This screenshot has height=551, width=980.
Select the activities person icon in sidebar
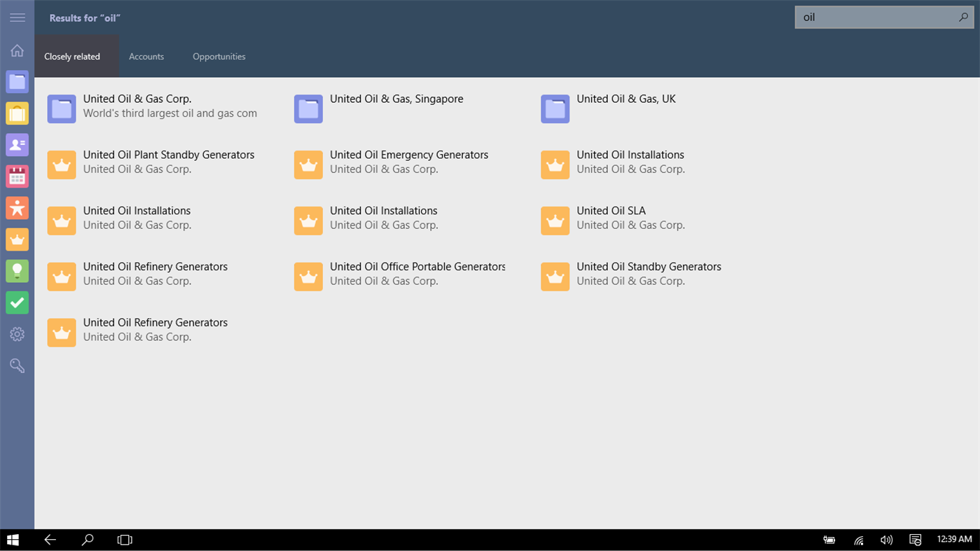[x=17, y=208]
